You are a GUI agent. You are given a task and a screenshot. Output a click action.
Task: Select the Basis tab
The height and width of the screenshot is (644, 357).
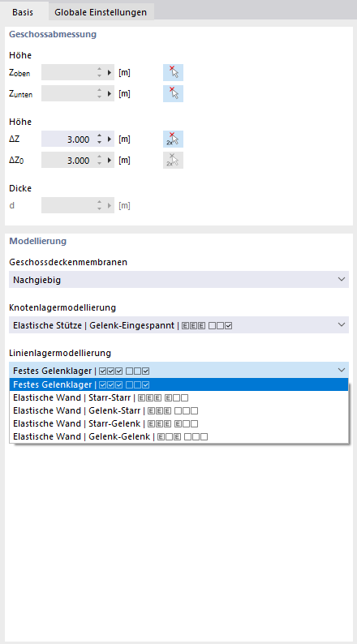pyautogui.click(x=23, y=12)
